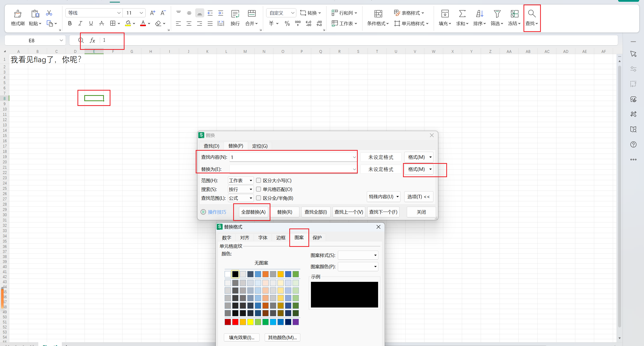
Task: Pick the black color swatch
Action: pos(235,274)
